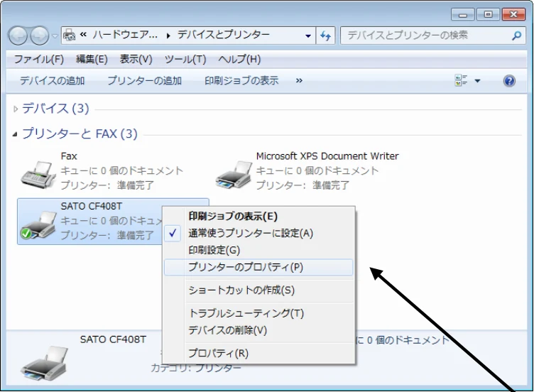Screen dimensions: 534x392
Task: Expand the デバイス (3) group
Action: [x=16, y=109]
